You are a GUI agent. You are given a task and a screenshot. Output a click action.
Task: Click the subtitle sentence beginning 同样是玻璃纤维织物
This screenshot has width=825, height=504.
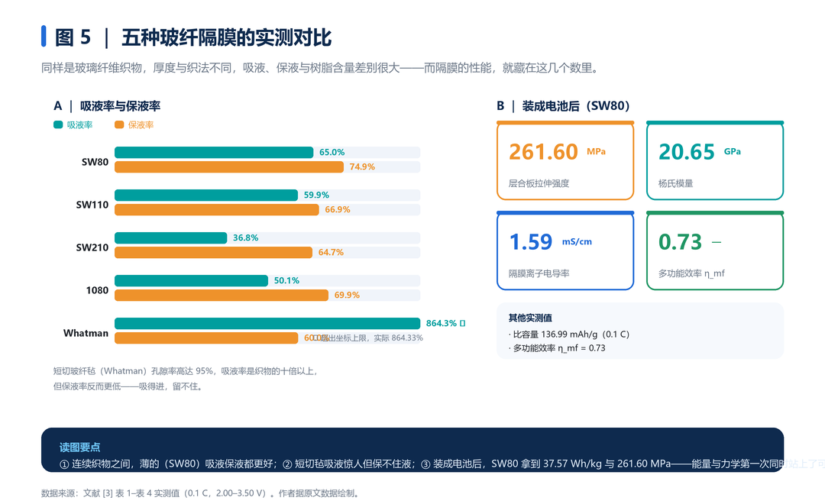[320, 68]
